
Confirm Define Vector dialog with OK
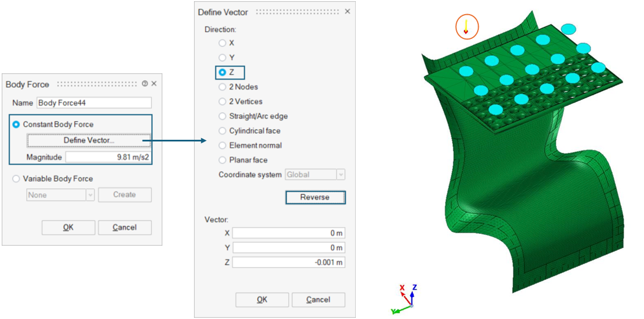point(262,300)
